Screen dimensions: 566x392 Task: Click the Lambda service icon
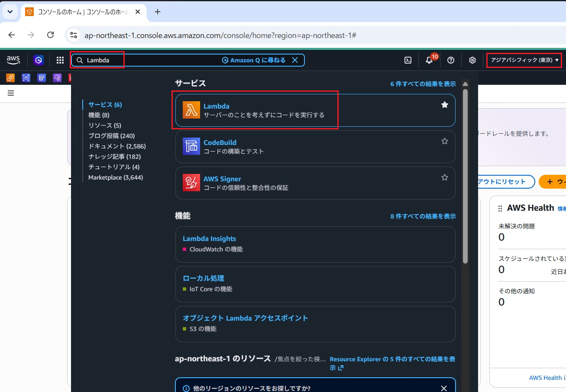pos(191,110)
